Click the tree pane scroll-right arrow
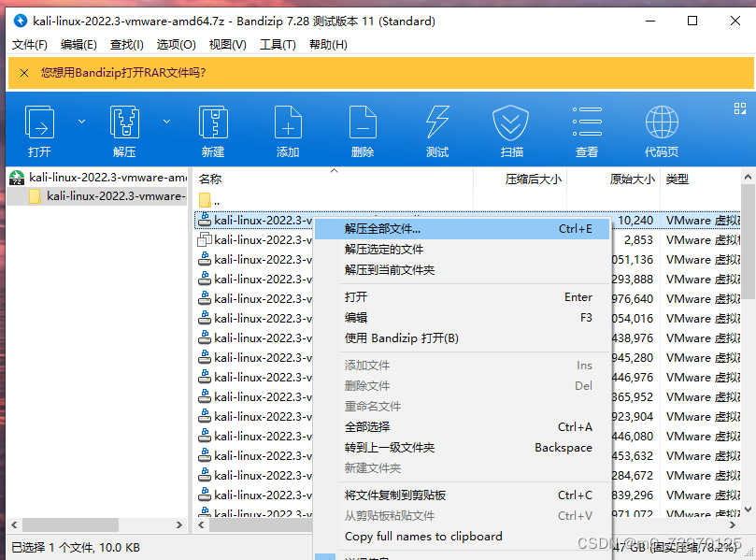The width and height of the screenshot is (756, 560). 179,524
